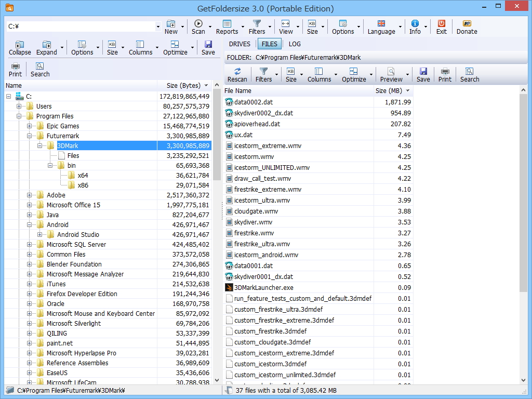Search in the folder tree panel
This screenshot has height=399, width=532.
coord(40,70)
